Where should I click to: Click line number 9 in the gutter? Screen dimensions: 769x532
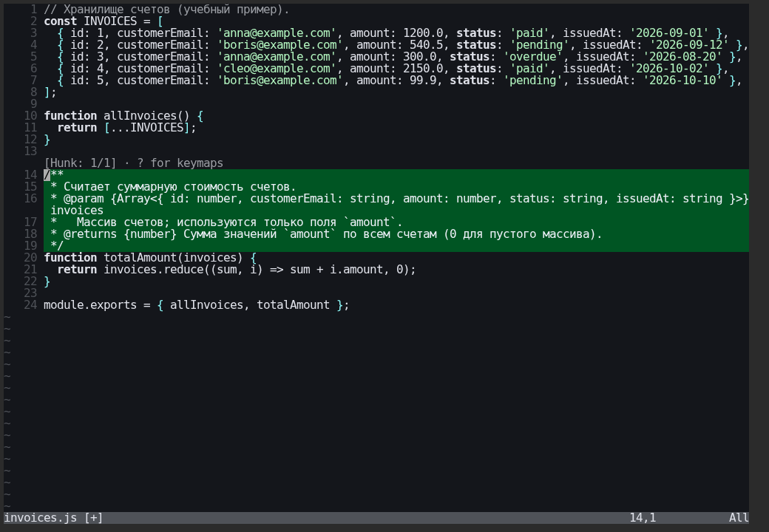(33, 104)
